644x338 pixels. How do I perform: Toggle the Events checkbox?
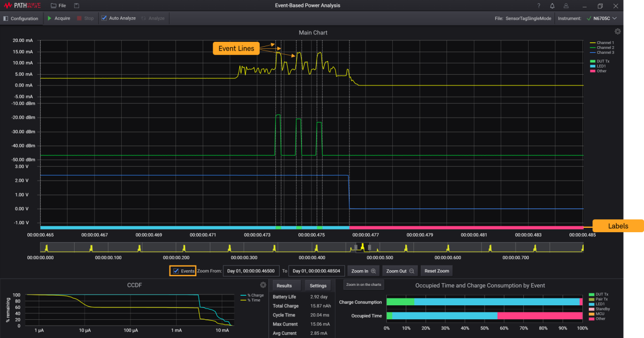[x=176, y=271]
